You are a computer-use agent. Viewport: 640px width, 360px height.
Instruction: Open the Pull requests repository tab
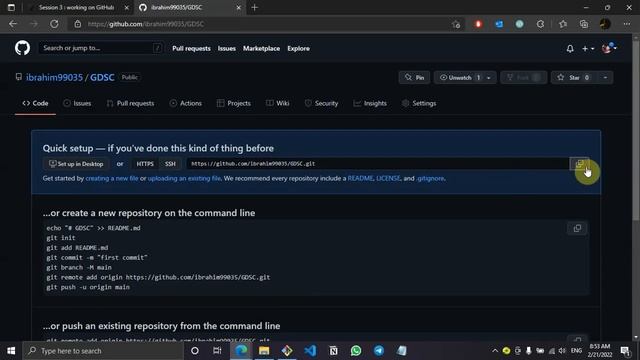(130, 103)
